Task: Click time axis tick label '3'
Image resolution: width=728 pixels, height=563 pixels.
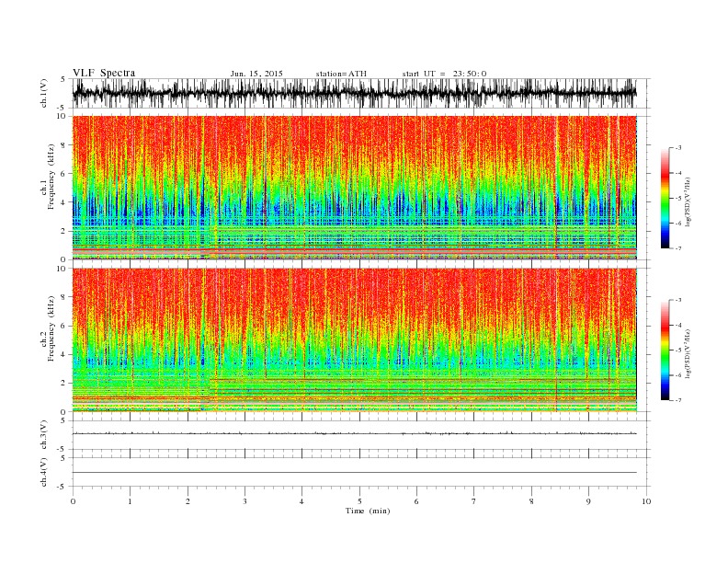Action: coord(245,501)
